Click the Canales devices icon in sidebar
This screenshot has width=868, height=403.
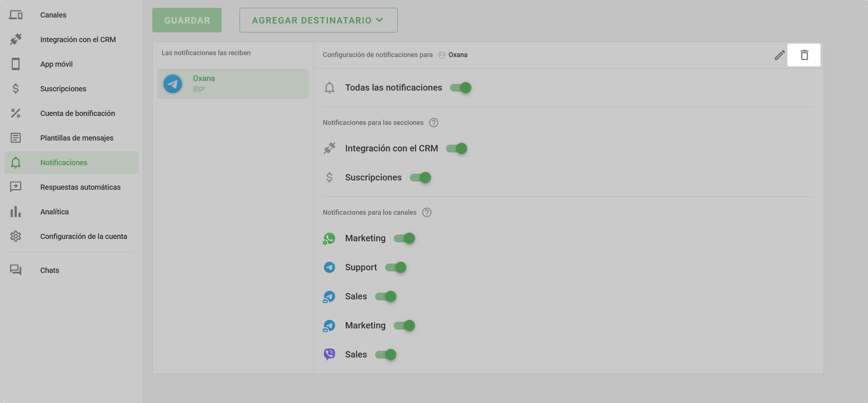point(16,15)
